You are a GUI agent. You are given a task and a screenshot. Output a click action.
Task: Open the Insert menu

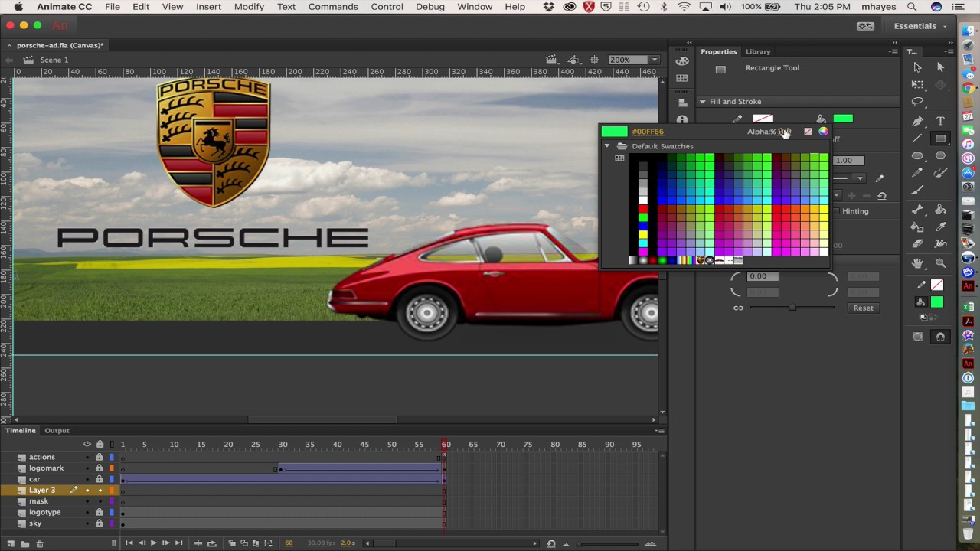(208, 7)
